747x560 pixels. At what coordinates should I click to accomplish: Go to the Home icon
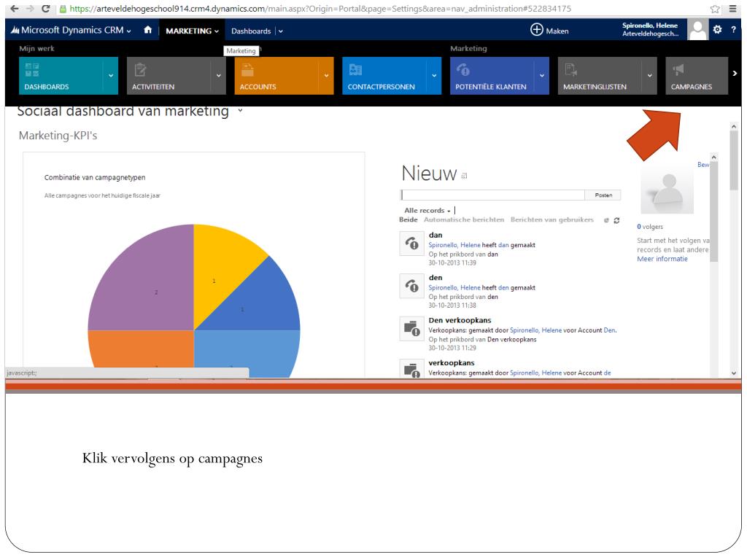[147, 30]
